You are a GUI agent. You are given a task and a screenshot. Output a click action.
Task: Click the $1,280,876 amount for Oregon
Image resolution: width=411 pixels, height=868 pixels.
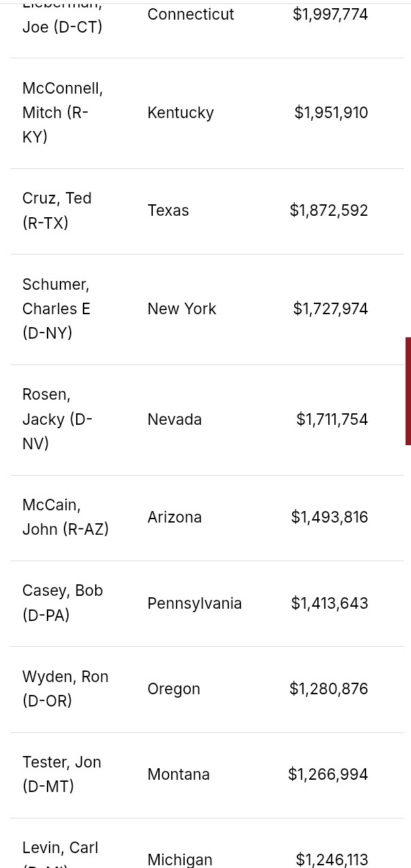[x=329, y=689]
